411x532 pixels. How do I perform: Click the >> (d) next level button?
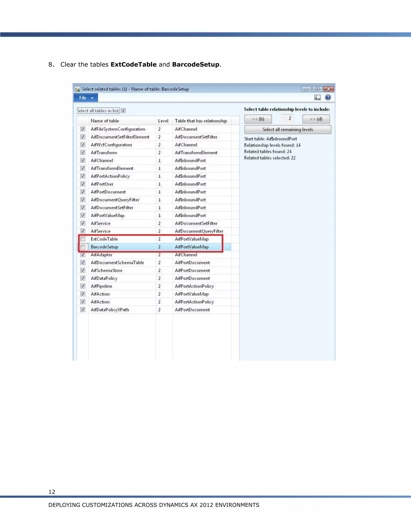[316, 119]
